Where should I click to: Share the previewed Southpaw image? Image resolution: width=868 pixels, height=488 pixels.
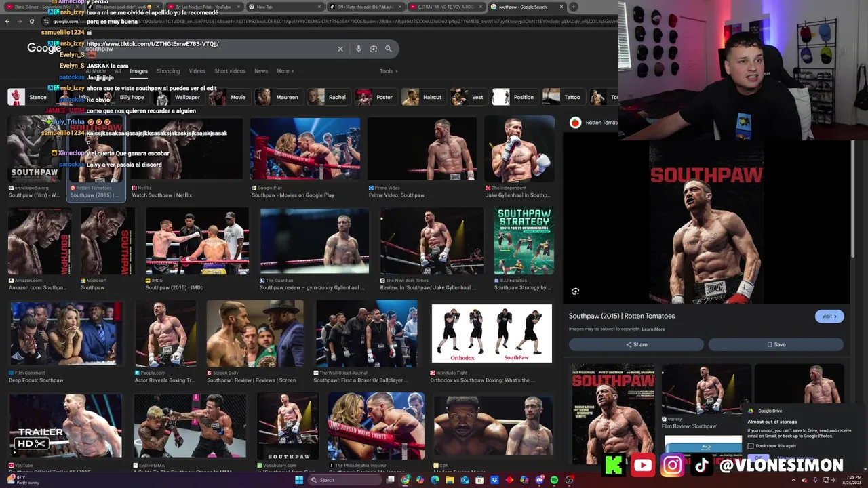coord(636,344)
